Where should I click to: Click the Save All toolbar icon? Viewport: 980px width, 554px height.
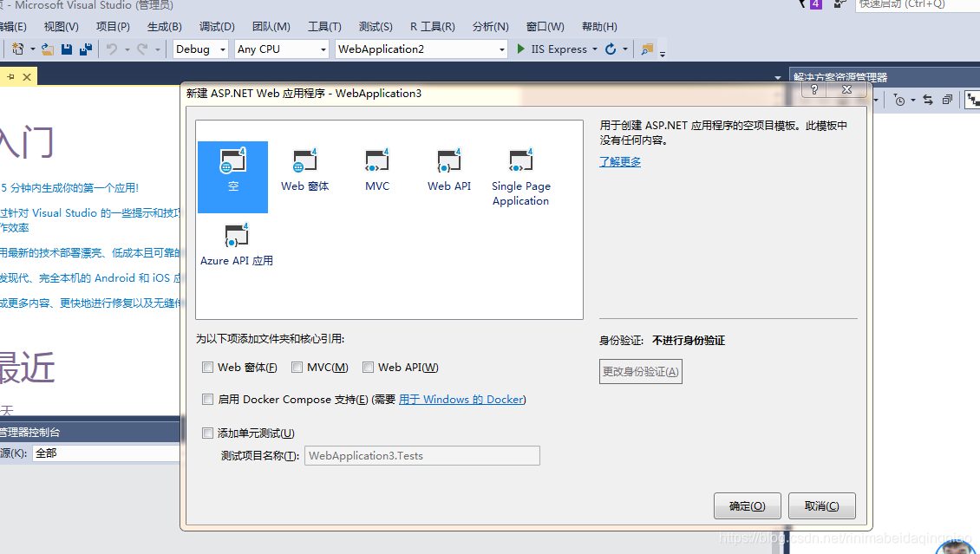86,49
